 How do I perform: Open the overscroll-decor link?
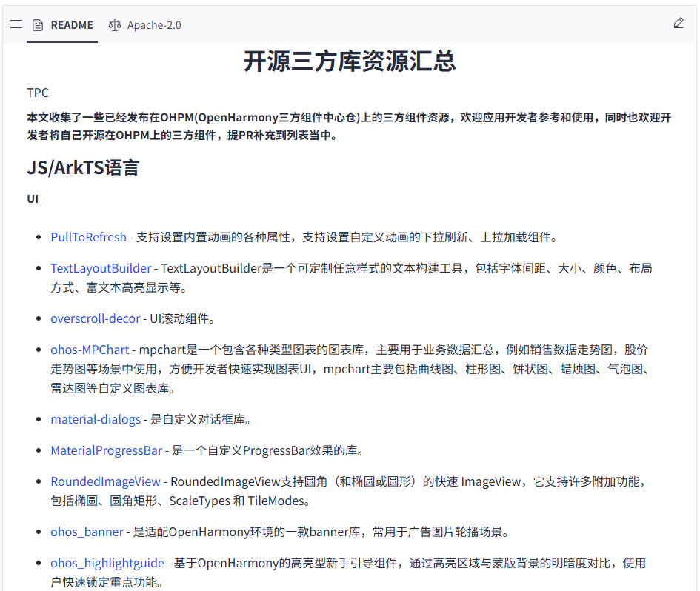click(96, 318)
